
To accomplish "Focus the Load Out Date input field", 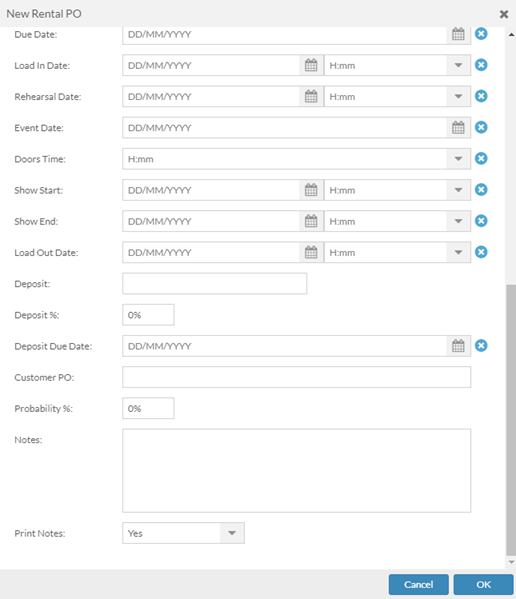I will coord(211,253).
